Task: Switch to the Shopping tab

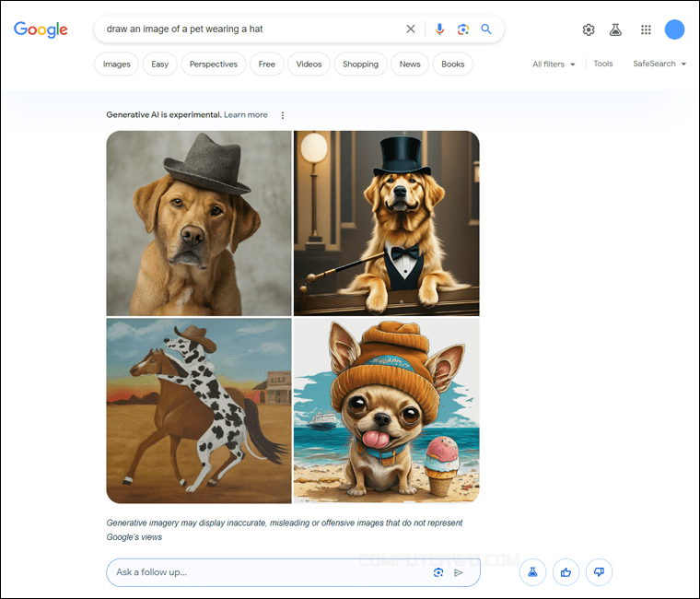Action: tap(360, 64)
